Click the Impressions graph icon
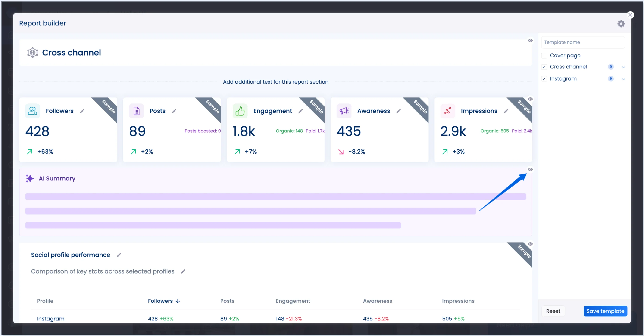Image resolution: width=644 pixels, height=336 pixels. (447, 111)
